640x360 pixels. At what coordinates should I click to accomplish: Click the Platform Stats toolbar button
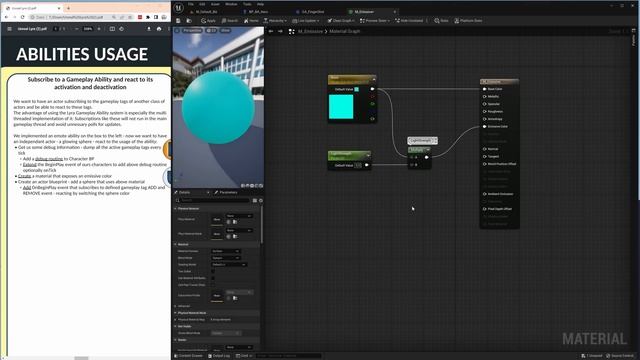(x=469, y=20)
